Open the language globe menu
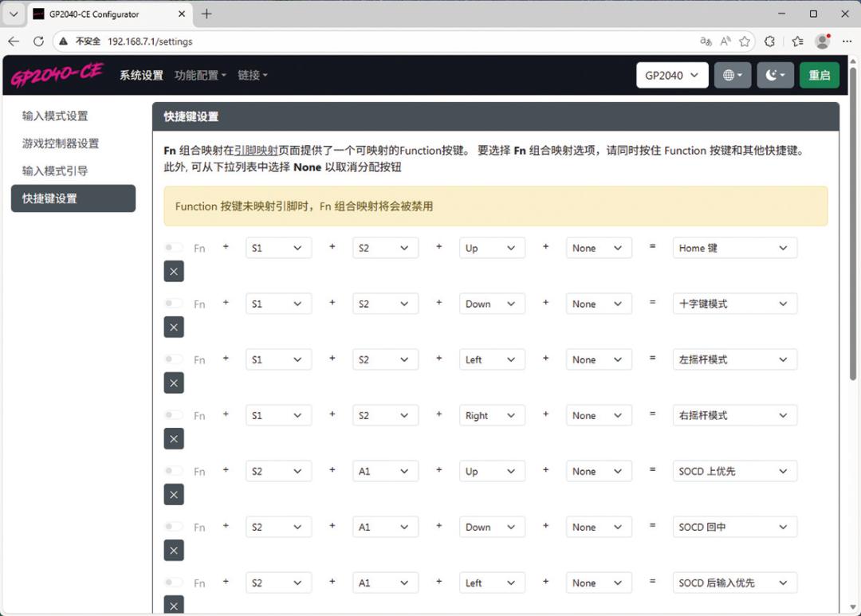This screenshot has height=616, width=861. pos(733,75)
